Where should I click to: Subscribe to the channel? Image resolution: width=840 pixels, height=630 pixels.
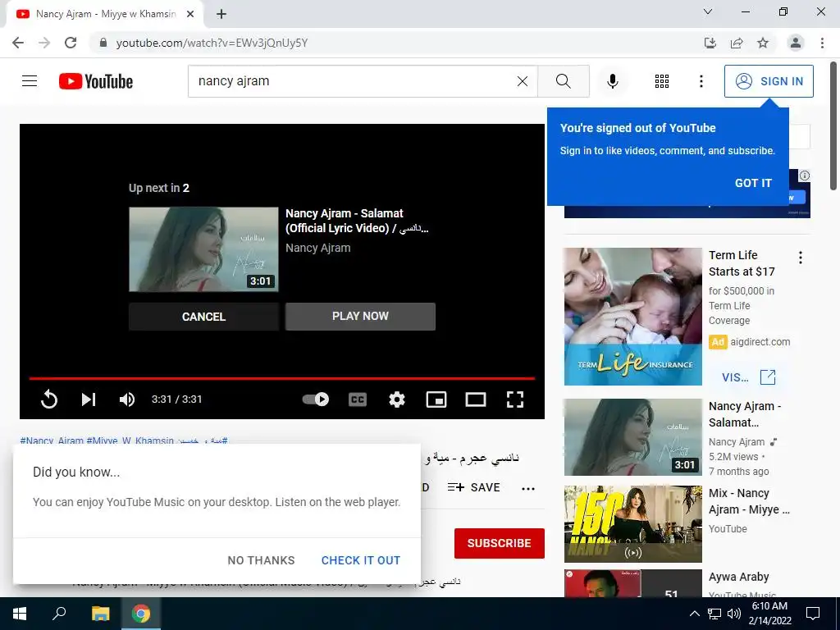[500, 543]
